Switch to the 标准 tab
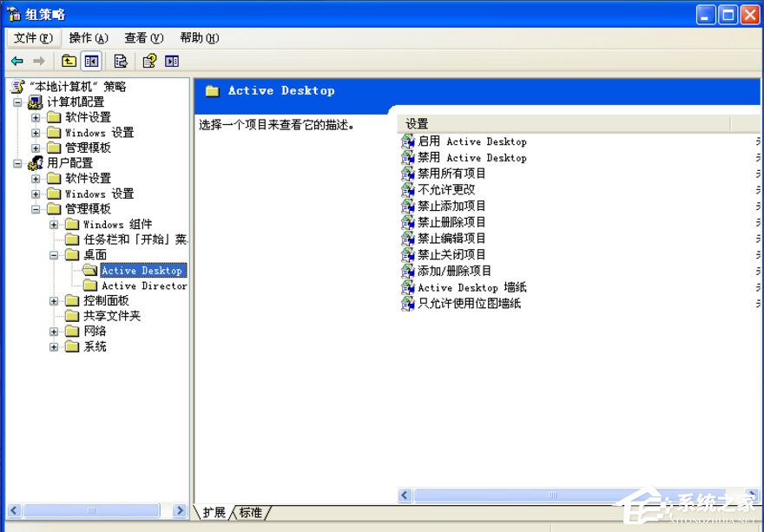This screenshot has height=532, width=764. point(251,513)
